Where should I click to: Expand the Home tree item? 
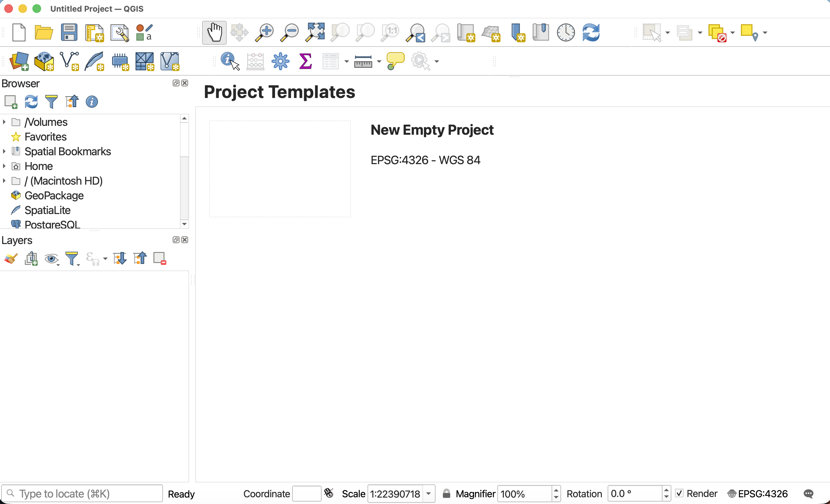click(4, 166)
